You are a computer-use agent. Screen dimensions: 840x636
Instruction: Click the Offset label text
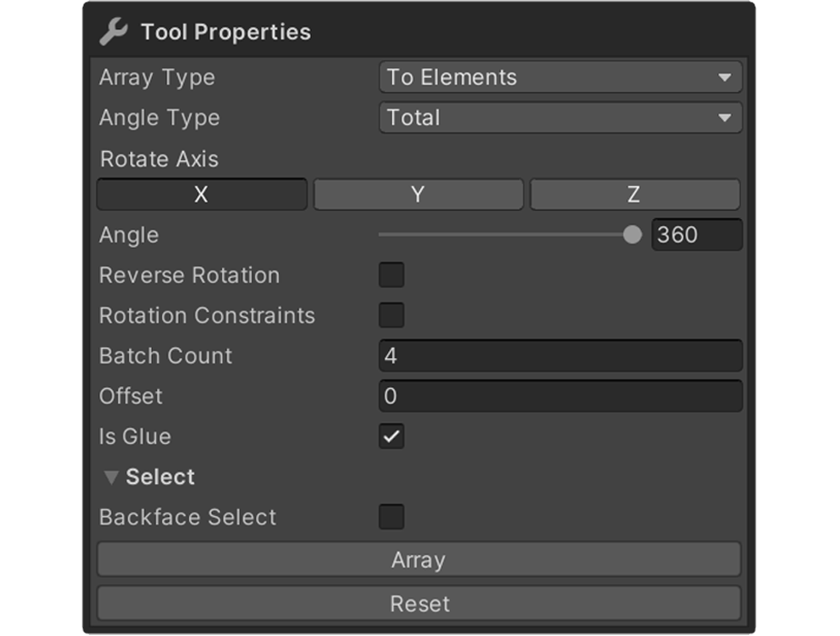(x=131, y=396)
